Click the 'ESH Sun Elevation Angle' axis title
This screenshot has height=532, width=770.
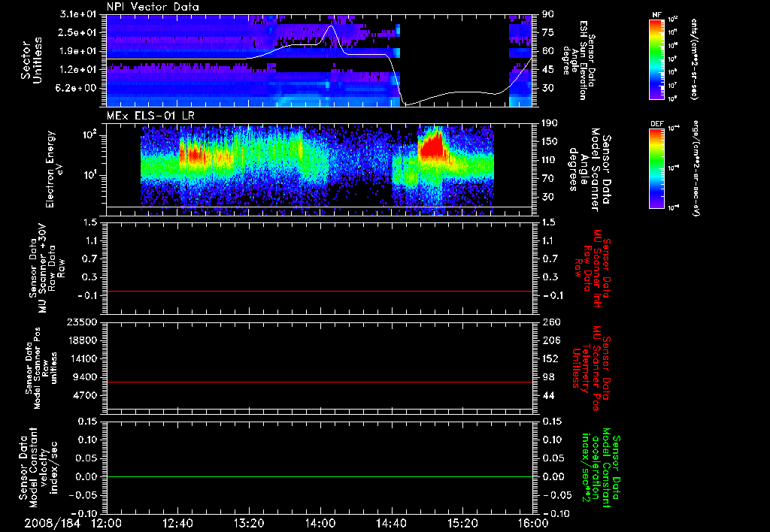[x=580, y=60]
